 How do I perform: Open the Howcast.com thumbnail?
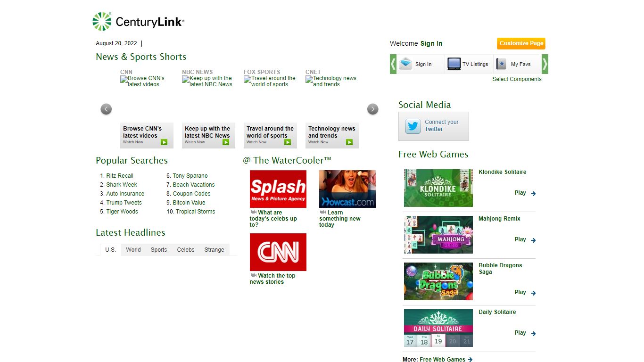[347, 189]
